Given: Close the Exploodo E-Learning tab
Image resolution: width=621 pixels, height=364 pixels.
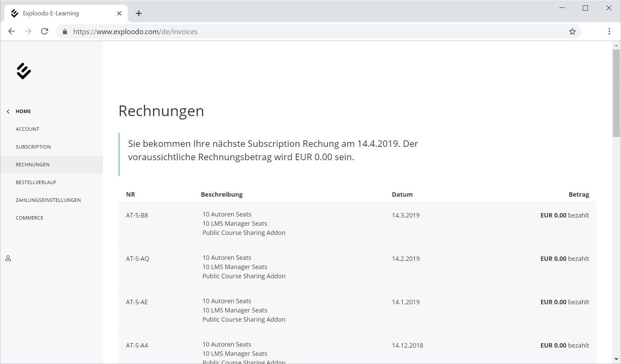Looking at the screenshot, I should click(x=119, y=13).
